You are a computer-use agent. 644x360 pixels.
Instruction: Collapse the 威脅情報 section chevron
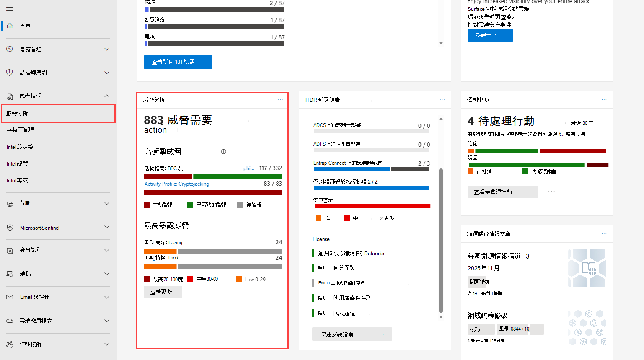tap(107, 96)
